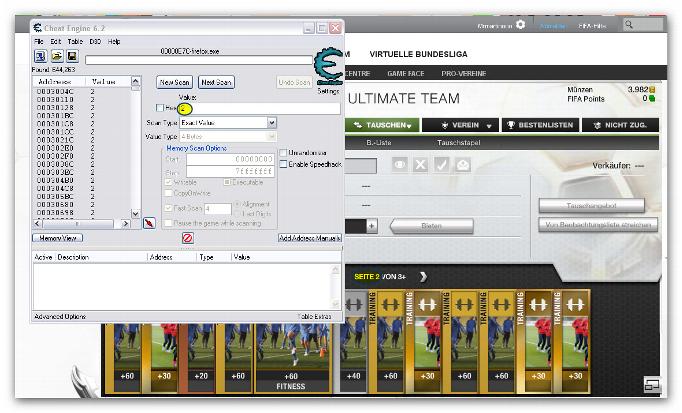
Task: Click next page arrow beside Seite 2
Action: click(423, 276)
